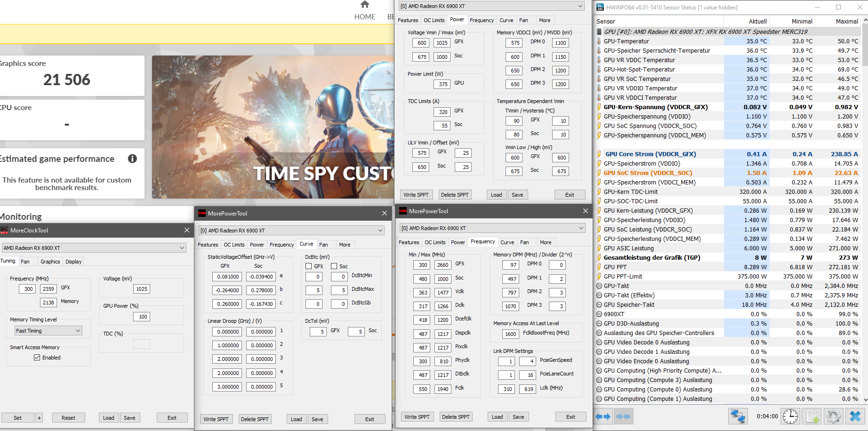This screenshot has height=431, width=868.
Task: Click the Home icon on the 3DMark page
Action: click(365, 4)
